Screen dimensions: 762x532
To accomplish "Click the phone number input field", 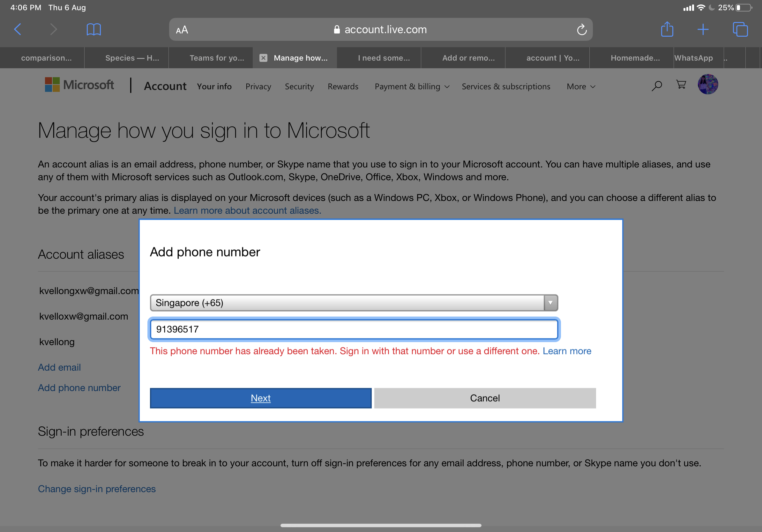I will pos(354,329).
